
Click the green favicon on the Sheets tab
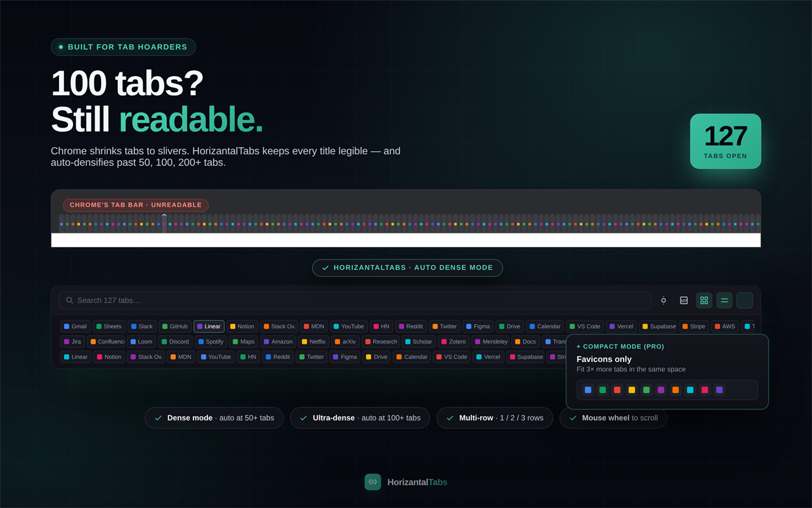point(99,326)
